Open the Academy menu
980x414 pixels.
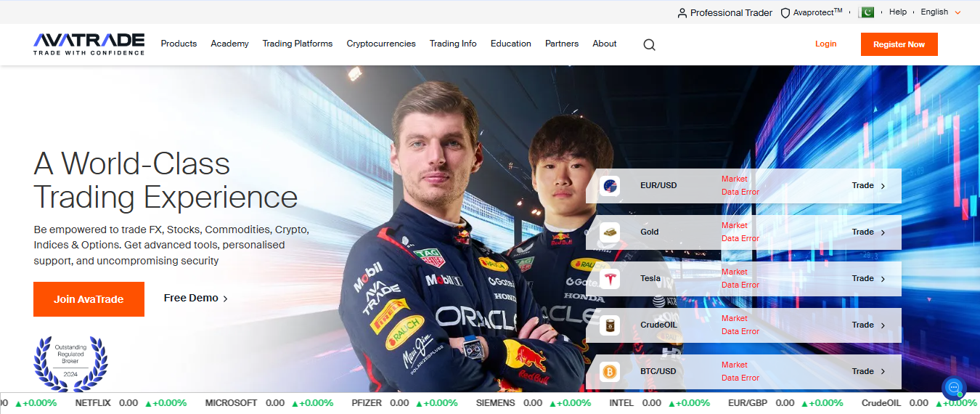229,44
